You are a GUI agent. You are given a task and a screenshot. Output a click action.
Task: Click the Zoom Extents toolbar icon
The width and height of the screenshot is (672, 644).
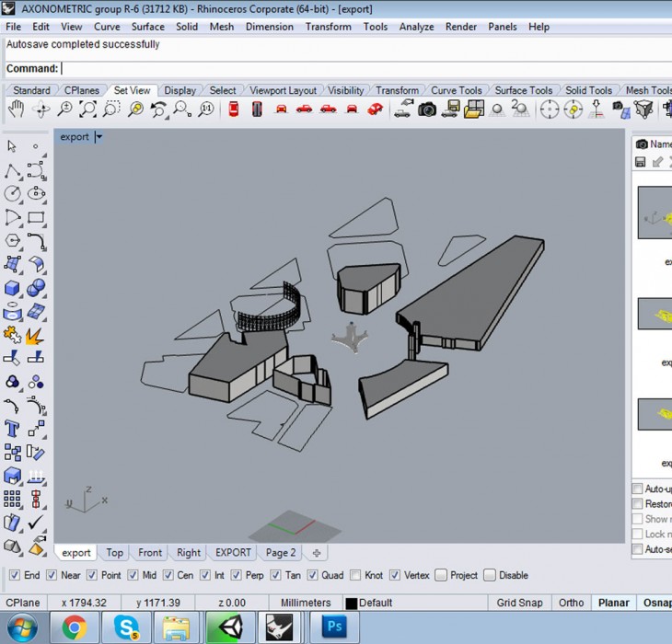click(87, 109)
